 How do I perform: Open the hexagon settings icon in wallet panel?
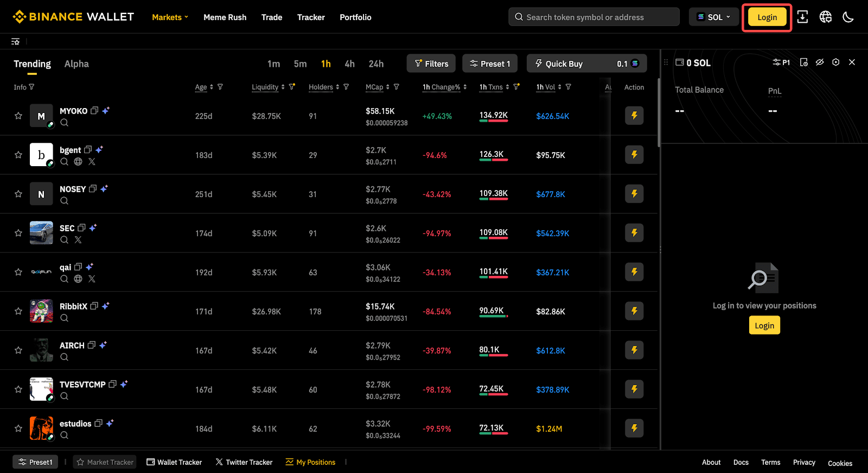click(836, 62)
